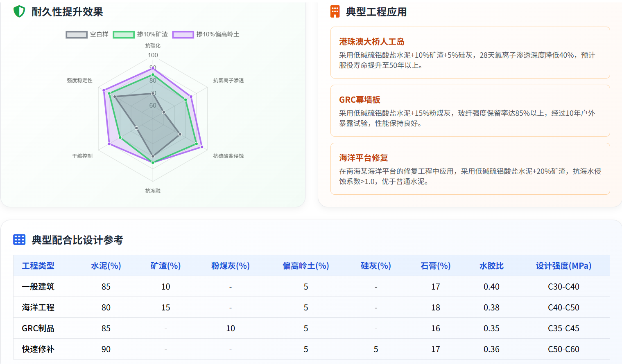The width and height of the screenshot is (622, 364).
Task: Click the gray 空白样 legend color box
Action: point(77,34)
